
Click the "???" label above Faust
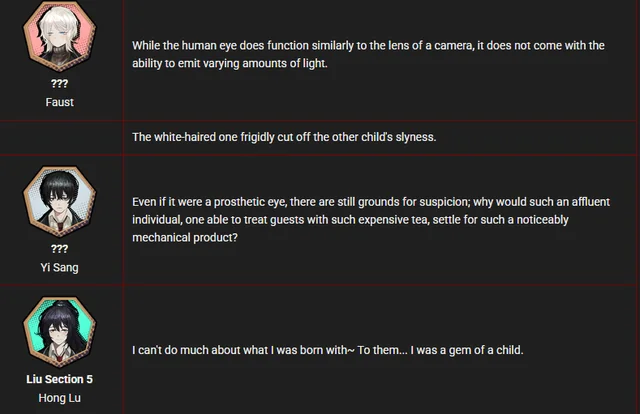tap(59, 84)
